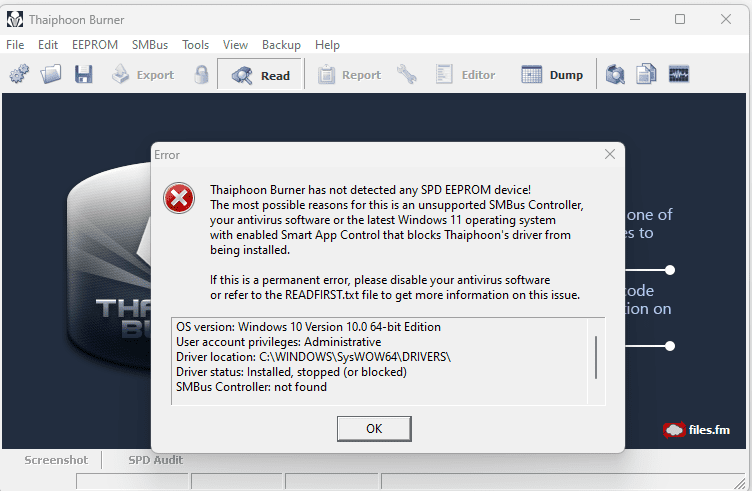This screenshot has height=491, width=752.
Task: Minimize the Thaiphoon Burner window
Action: tap(635, 19)
